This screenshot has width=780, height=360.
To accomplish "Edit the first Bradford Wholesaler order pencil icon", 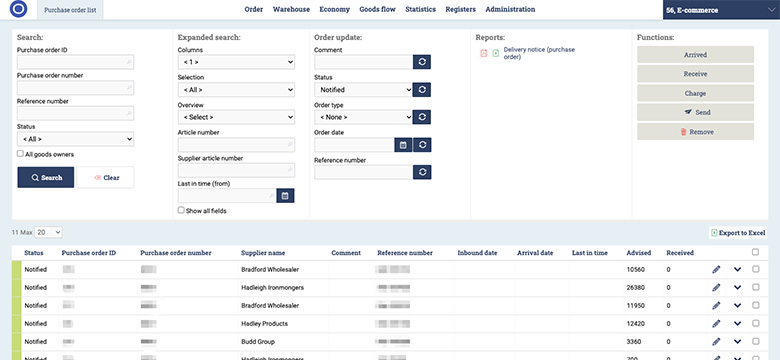I will (716, 270).
